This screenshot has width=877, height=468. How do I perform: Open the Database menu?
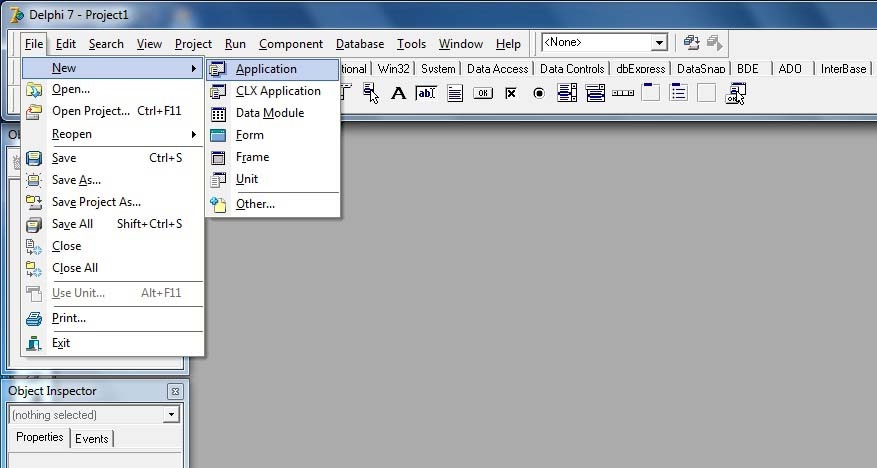[360, 44]
